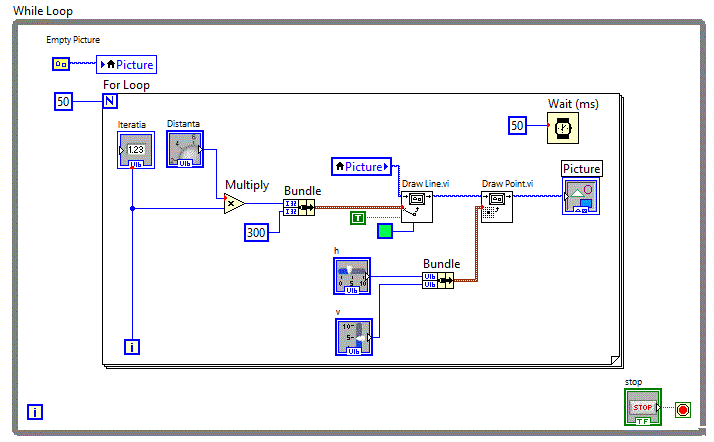Select the 50 constant beside Wait (ms)
The image size is (714, 442).
517,126
